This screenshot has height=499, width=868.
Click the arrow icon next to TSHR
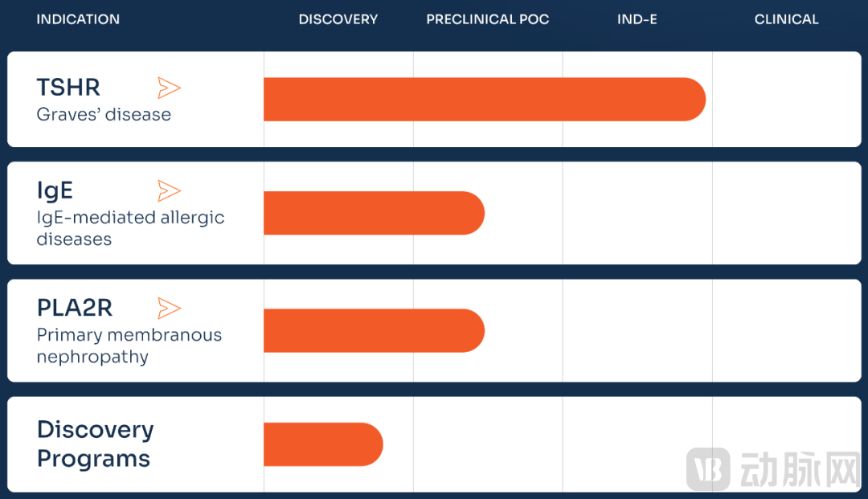tap(169, 88)
